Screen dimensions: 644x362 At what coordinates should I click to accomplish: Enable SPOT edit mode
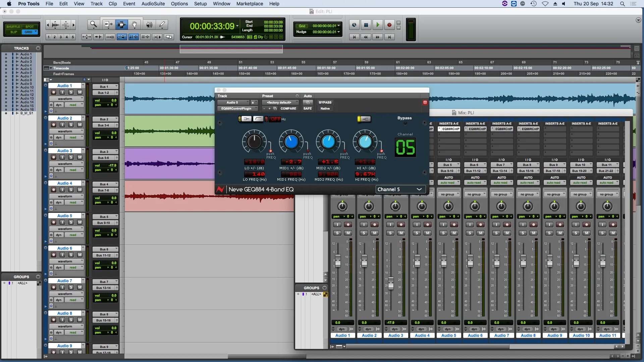pos(30,26)
